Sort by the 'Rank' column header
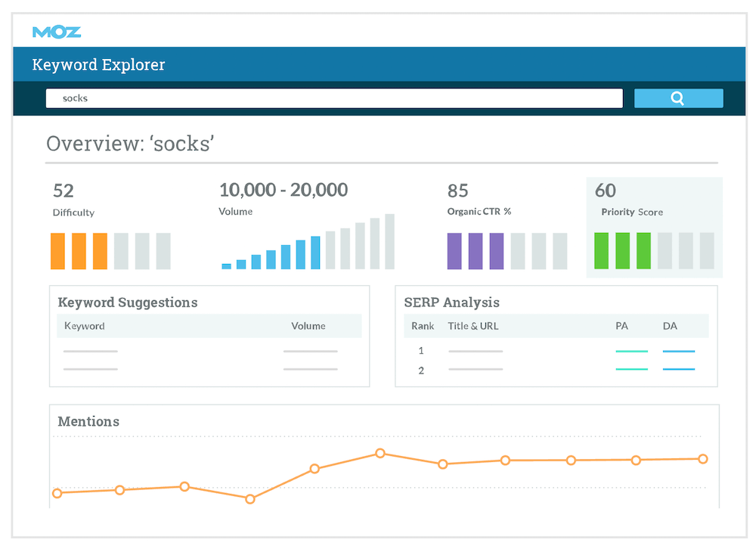Viewport: 756px width, 546px height. point(423,326)
